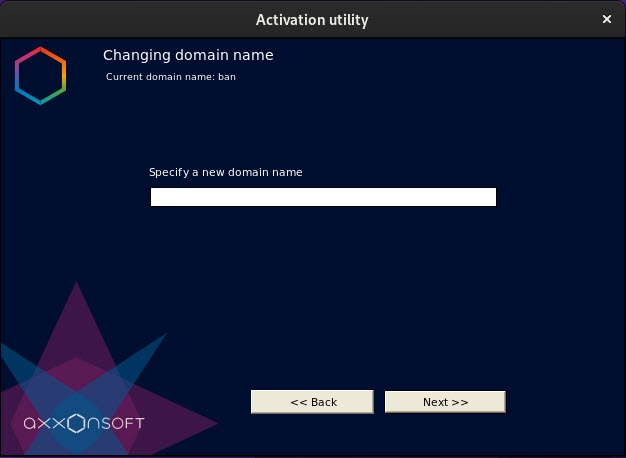Click the "Changing domain name" heading

point(188,55)
